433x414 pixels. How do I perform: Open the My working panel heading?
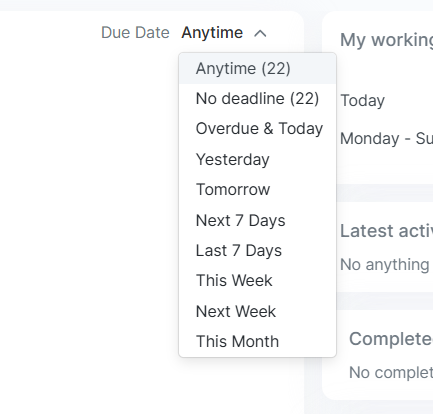pos(386,40)
